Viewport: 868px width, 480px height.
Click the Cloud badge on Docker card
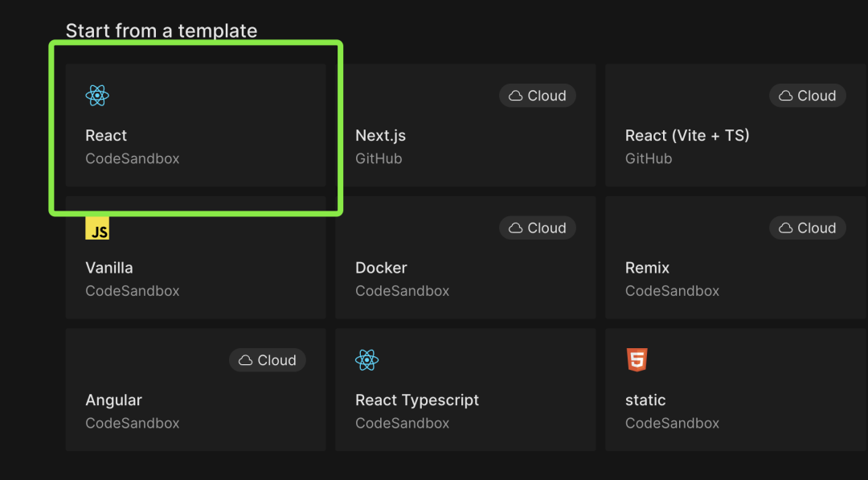pyautogui.click(x=538, y=228)
